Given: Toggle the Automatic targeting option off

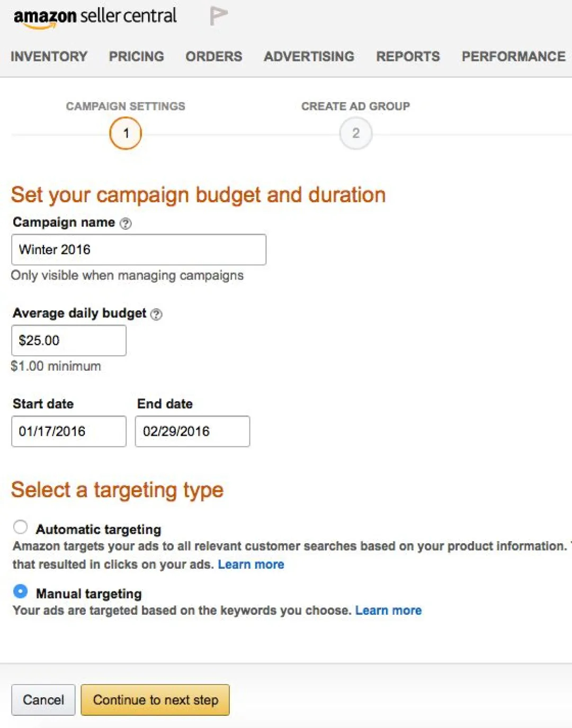Looking at the screenshot, I should (x=21, y=527).
